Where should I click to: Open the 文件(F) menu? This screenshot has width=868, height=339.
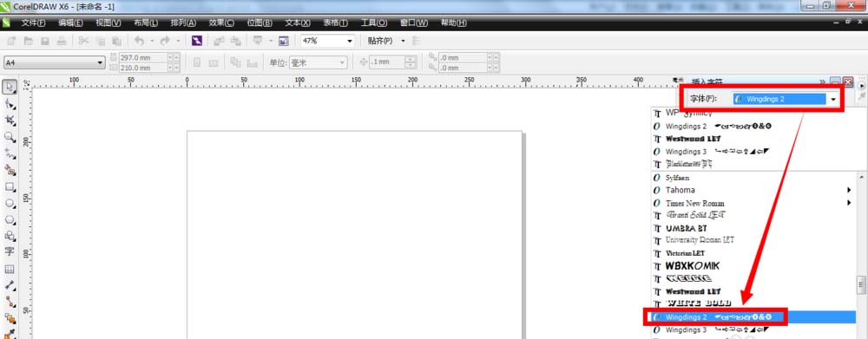pyautogui.click(x=33, y=23)
